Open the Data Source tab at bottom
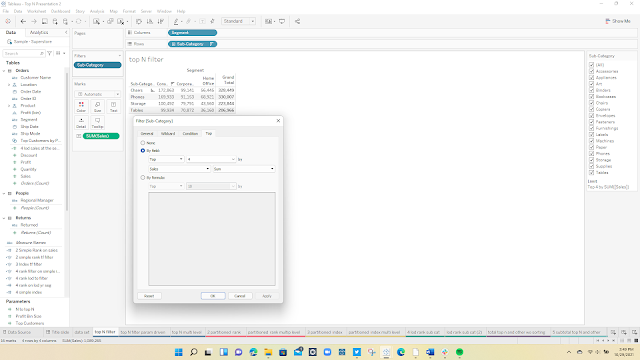This screenshot has width=640, height=360. pyautogui.click(x=16, y=332)
